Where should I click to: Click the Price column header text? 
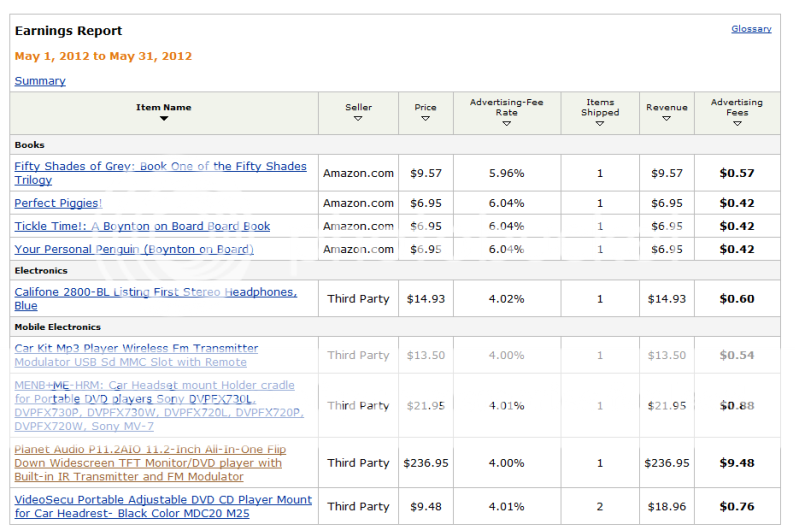(x=425, y=108)
